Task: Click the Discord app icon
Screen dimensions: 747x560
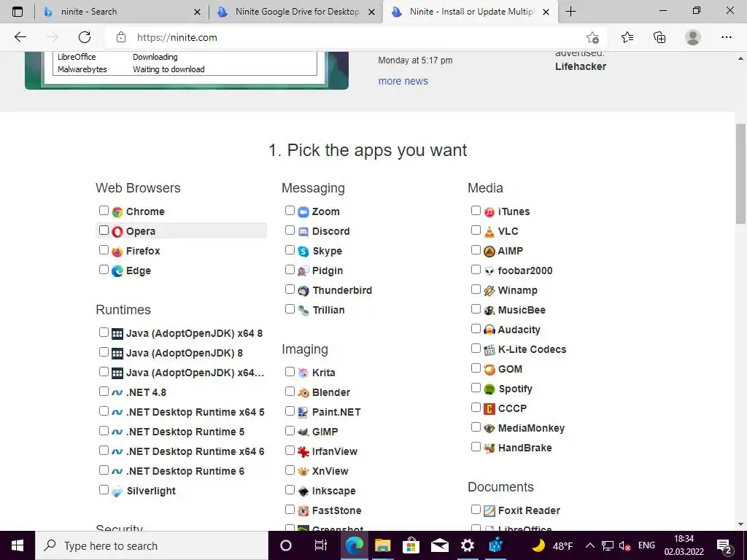Action: point(303,231)
